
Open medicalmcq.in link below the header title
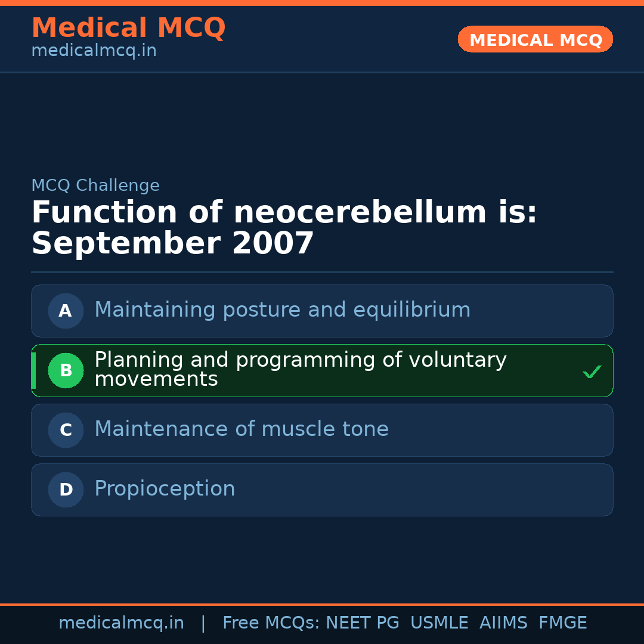click(x=94, y=51)
